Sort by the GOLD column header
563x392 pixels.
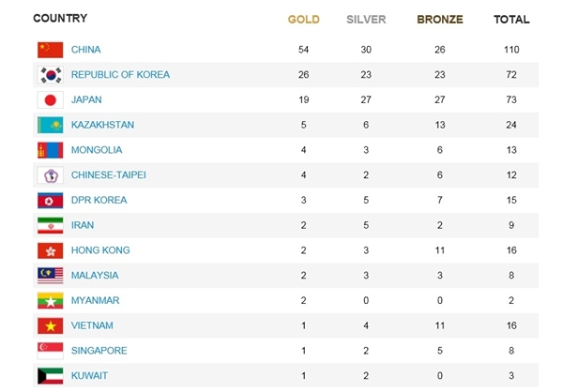303,19
